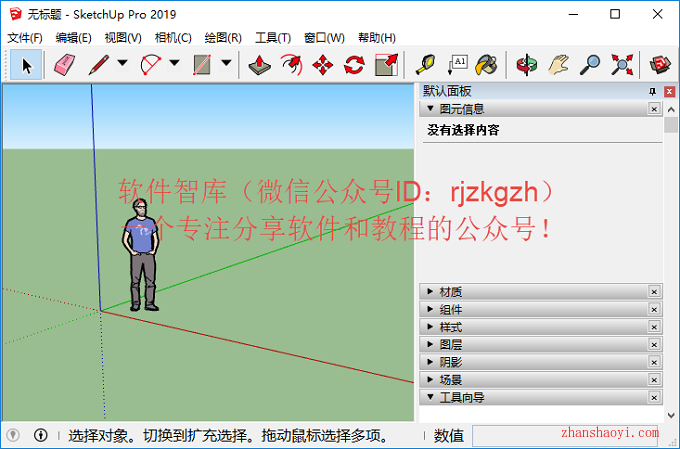Close the 默认面板 tray with red X

click(669, 91)
